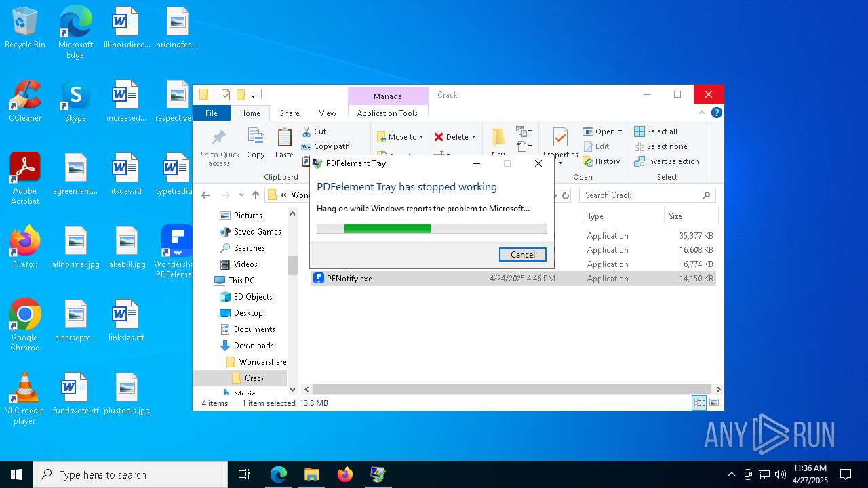Switch to the View ribbon tab
The width and height of the screenshot is (868, 488).
coord(328,113)
